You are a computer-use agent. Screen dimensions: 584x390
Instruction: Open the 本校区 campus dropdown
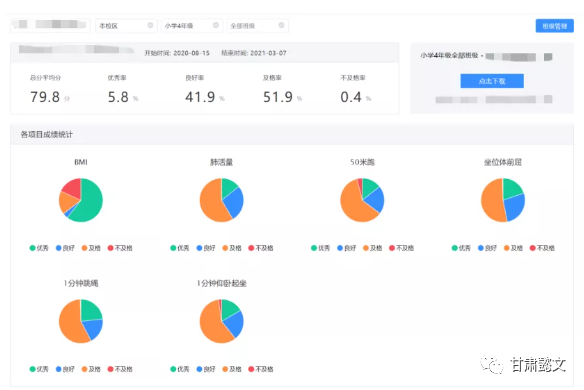pos(126,25)
